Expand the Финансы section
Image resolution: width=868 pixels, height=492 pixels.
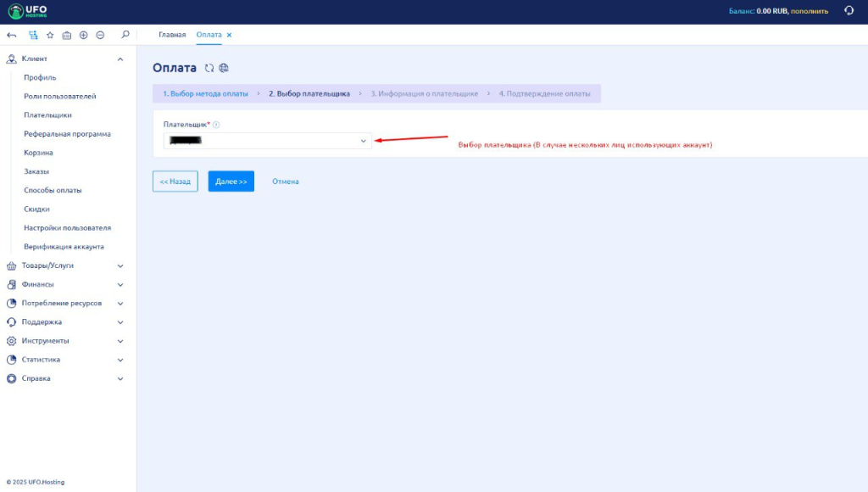click(120, 284)
